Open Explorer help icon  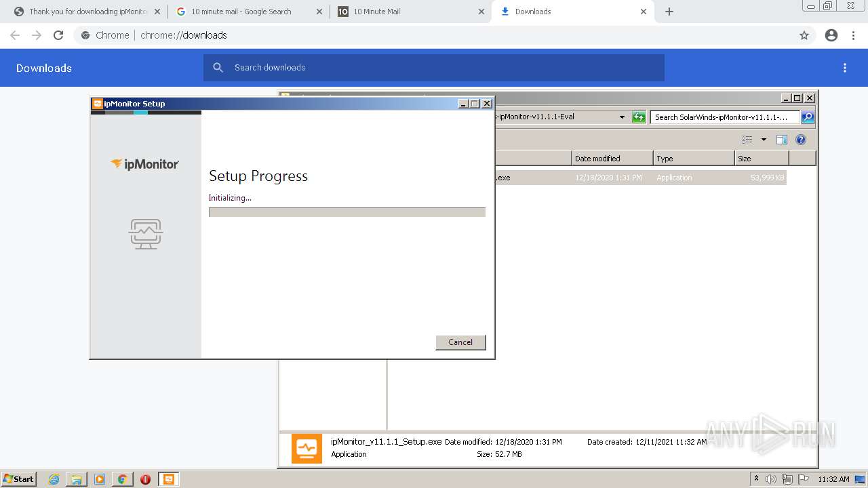[x=801, y=140]
